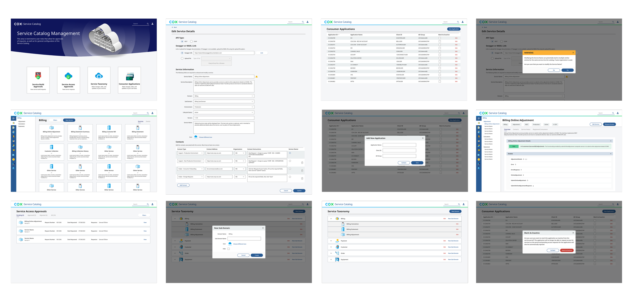Open the Intake - Change Requests contact type dropdown
The image size is (644, 295).
(x=191, y=177)
